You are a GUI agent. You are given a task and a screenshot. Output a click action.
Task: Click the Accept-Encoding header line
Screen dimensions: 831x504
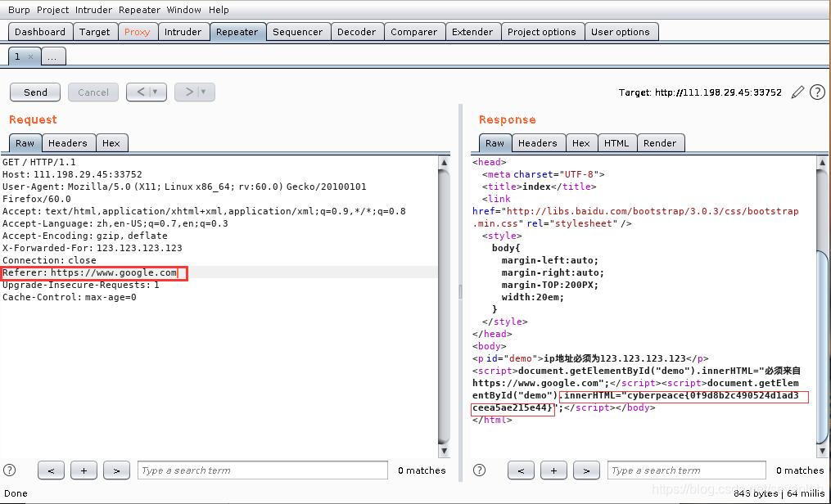pyautogui.click(x=85, y=236)
